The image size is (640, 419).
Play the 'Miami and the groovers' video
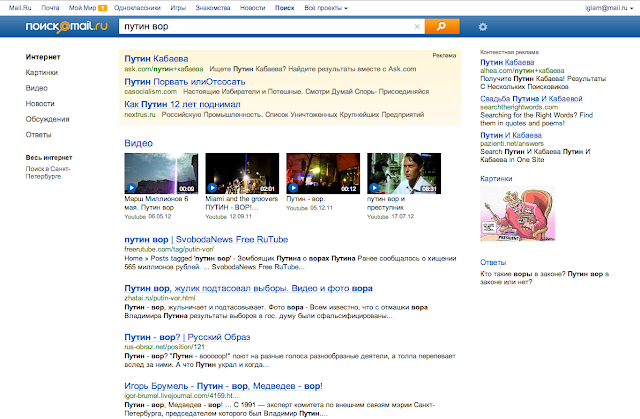pos(242,173)
